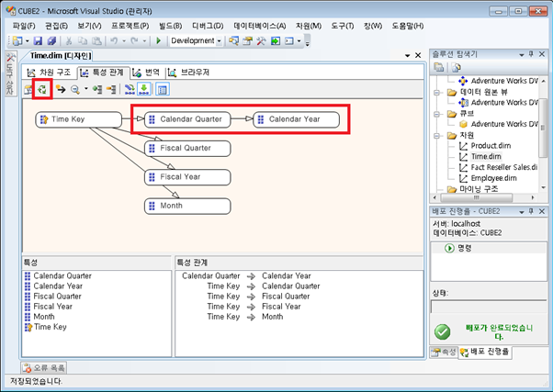Click Solution Explorer vertical scrollbar thumb
This screenshot has width=553, height=392.
point(543,128)
